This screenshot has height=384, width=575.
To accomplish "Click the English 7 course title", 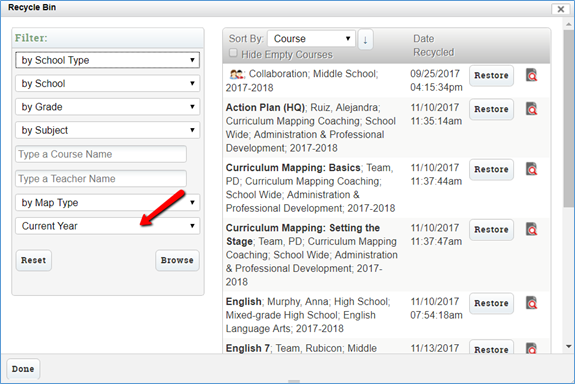I will [248, 348].
